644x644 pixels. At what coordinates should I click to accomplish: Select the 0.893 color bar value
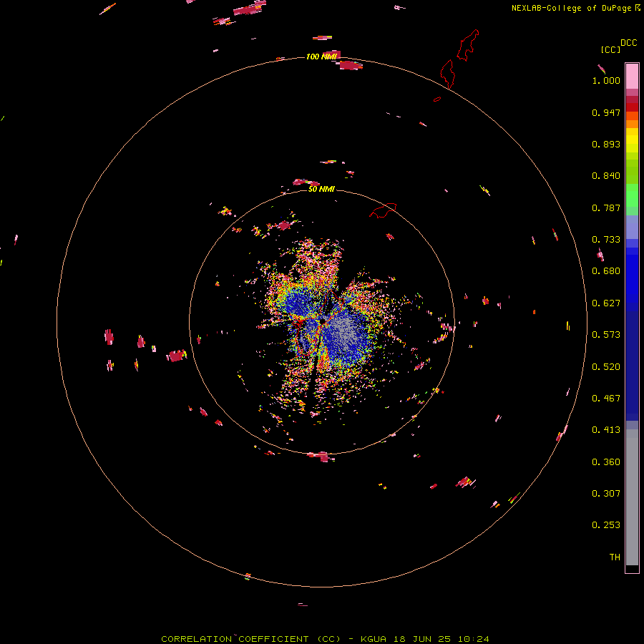(x=606, y=144)
